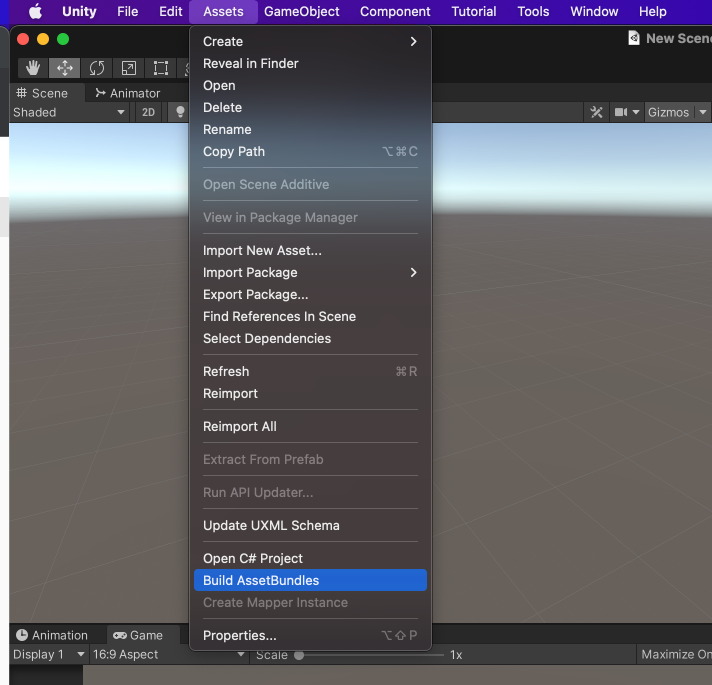The image size is (712, 685).
Task: Open Display 1 dropdown
Action: (49, 655)
